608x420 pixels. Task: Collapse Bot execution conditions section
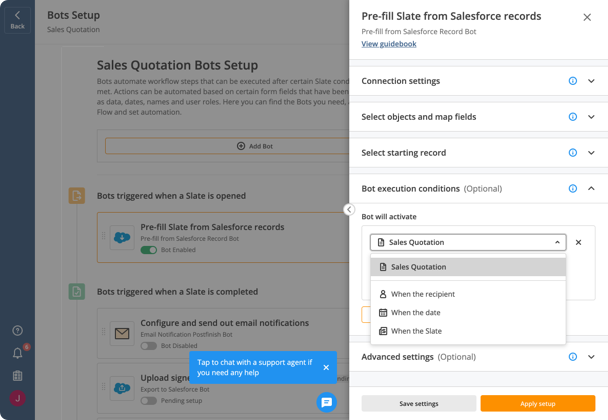[591, 188]
